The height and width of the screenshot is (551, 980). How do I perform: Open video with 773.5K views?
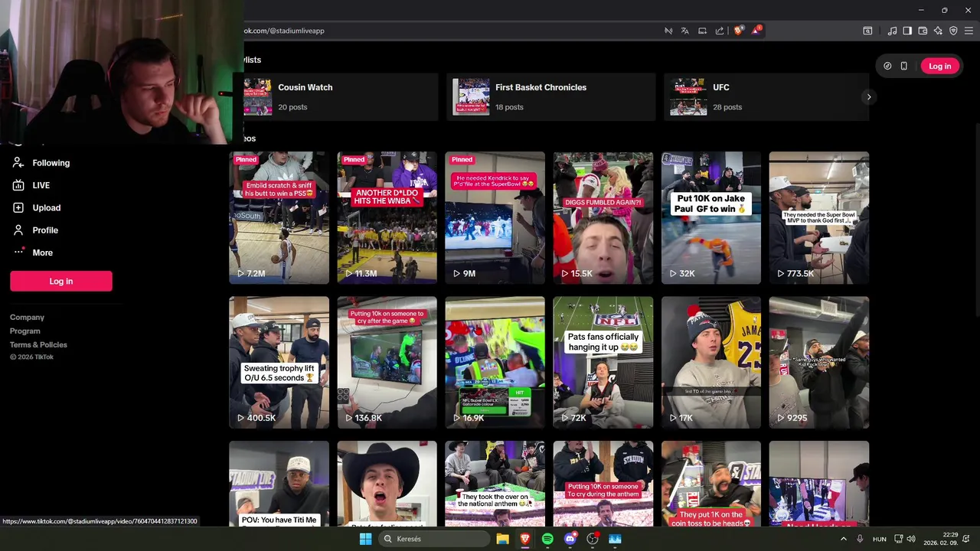(x=818, y=218)
